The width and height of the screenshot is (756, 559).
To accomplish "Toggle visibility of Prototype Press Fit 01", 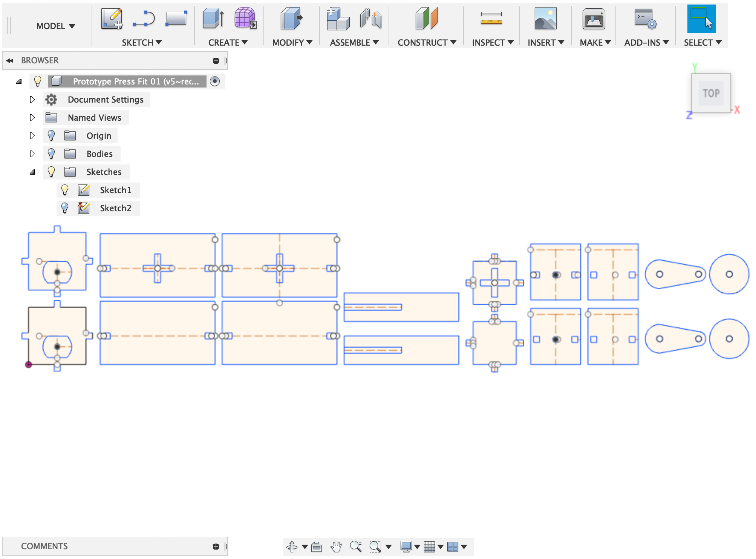I will [38, 81].
